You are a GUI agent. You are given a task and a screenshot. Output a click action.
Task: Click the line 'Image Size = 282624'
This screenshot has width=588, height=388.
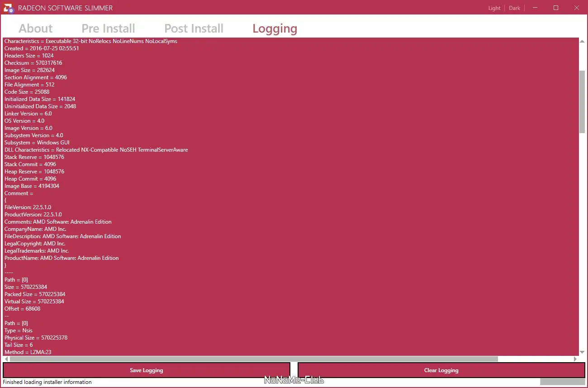(x=29, y=70)
